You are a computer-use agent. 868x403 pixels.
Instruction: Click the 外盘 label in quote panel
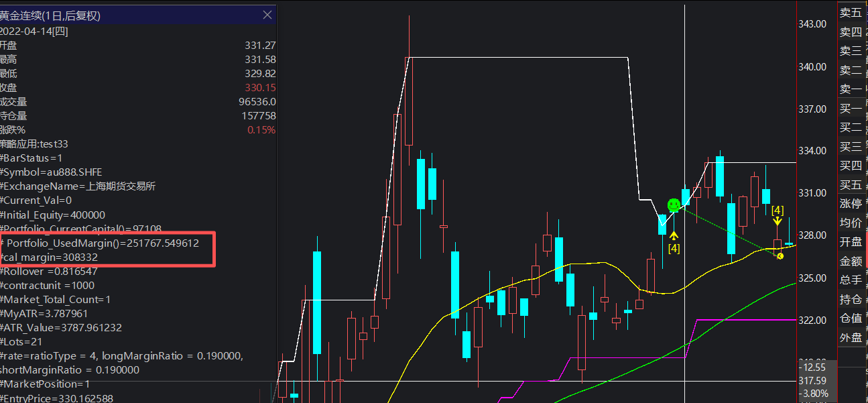point(851,337)
